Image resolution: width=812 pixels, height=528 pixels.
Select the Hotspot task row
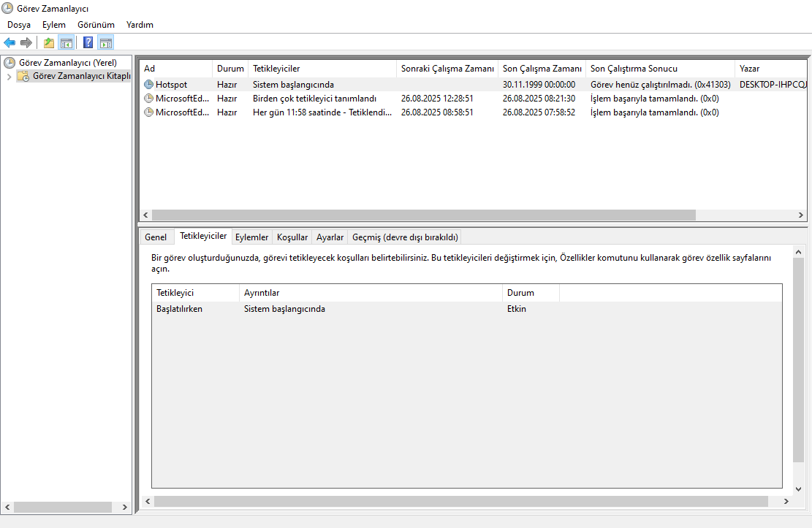coord(474,85)
